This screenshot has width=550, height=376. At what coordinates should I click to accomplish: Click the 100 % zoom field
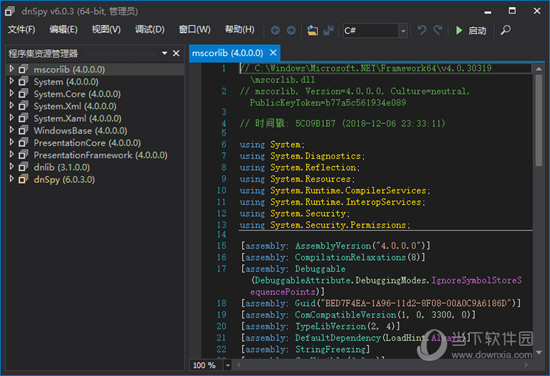coord(207,365)
